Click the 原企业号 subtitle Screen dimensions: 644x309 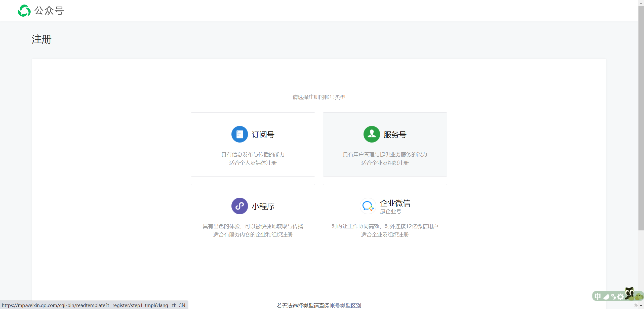390,212
